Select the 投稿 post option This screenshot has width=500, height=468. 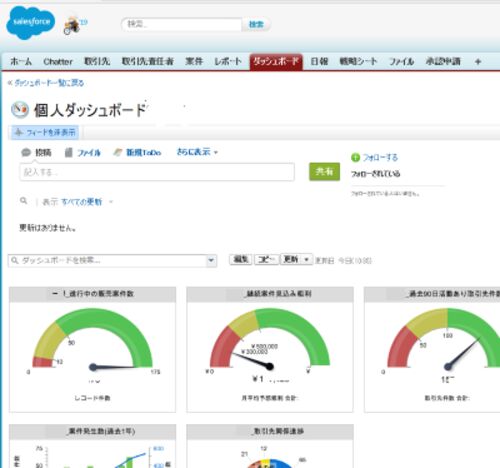tap(43, 153)
